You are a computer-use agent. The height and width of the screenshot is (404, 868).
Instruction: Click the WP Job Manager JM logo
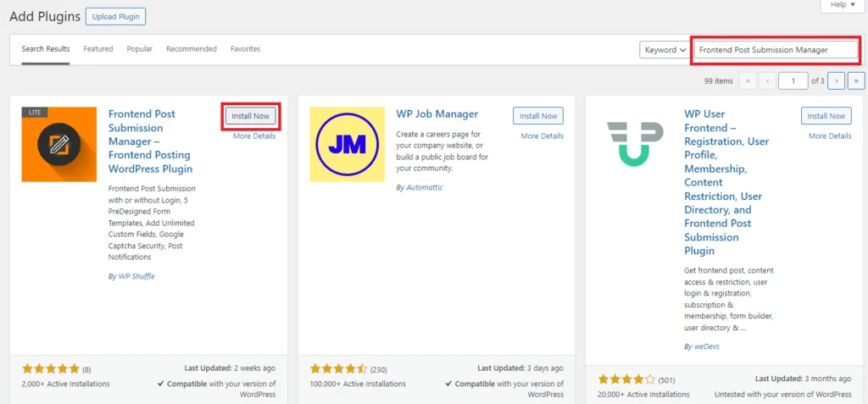(347, 145)
